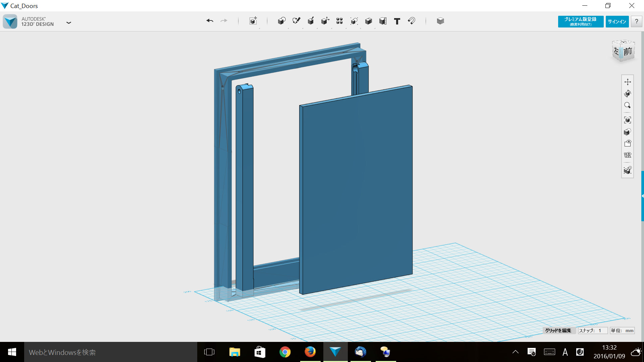Open Google Chrome from the taskbar
Screen dimensions: 644x362
coord(285,352)
